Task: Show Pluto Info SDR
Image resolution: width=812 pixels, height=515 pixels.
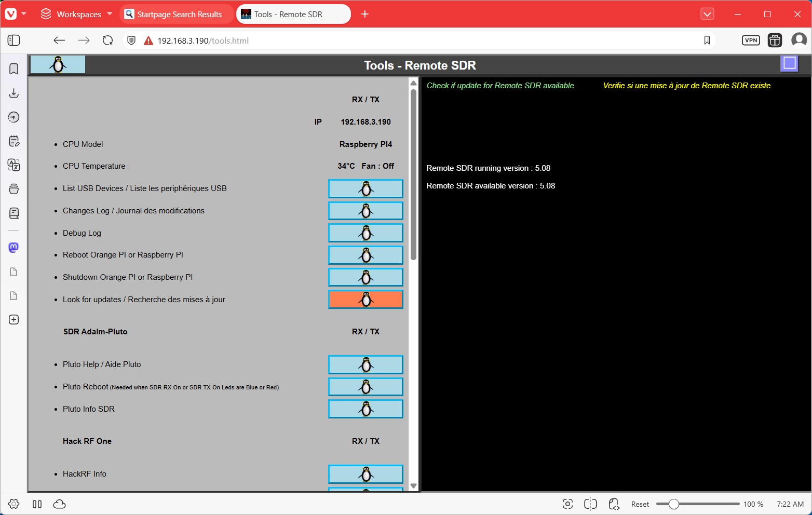Action: pyautogui.click(x=366, y=409)
